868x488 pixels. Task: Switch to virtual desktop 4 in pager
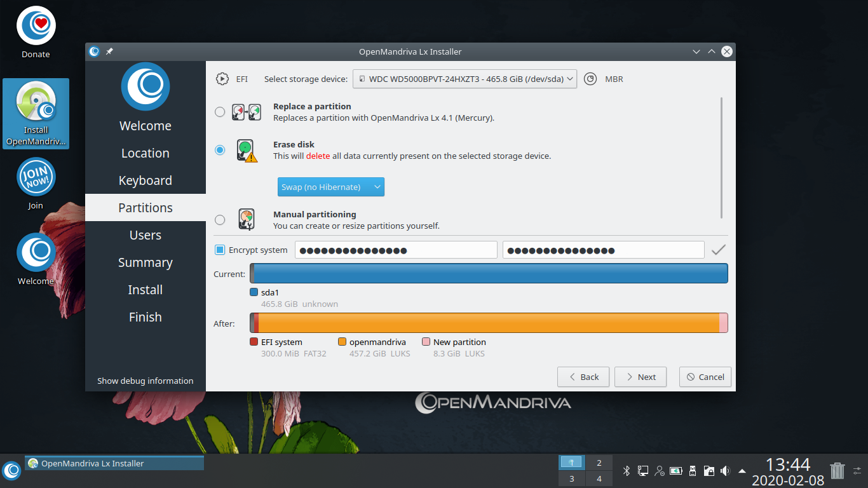tap(599, 479)
